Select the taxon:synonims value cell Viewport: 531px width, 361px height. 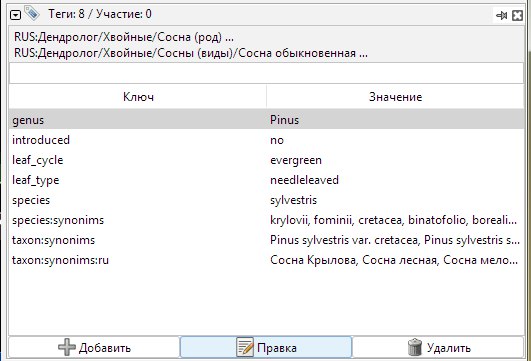(x=395, y=240)
